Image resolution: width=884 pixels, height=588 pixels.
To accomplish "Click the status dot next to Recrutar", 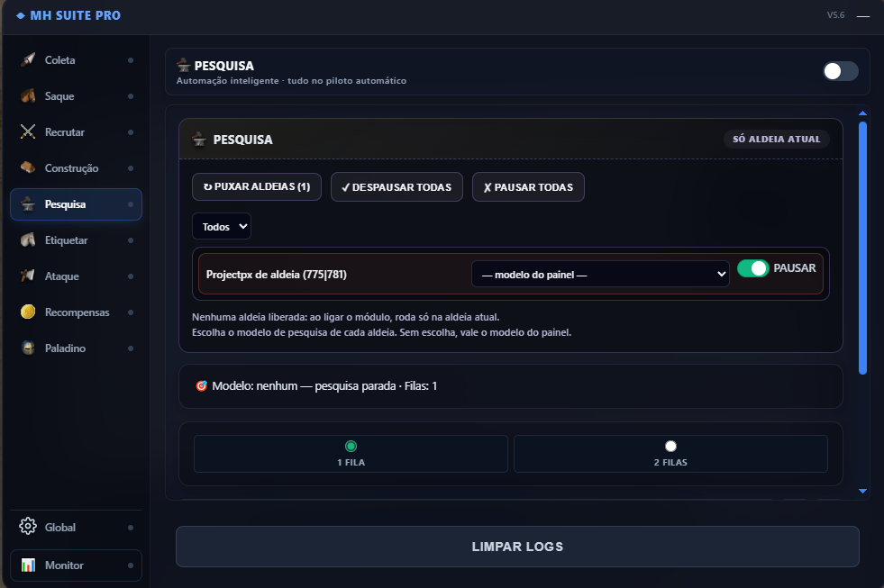I will (x=131, y=132).
